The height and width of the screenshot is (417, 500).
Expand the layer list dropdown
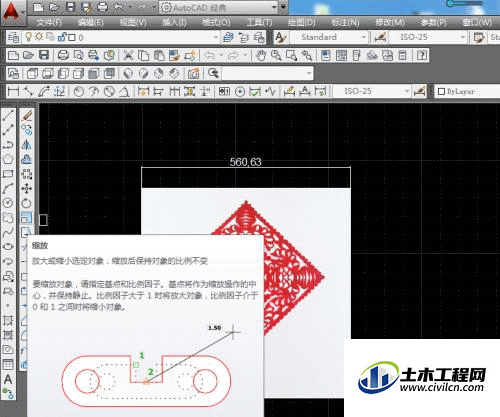[216, 37]
